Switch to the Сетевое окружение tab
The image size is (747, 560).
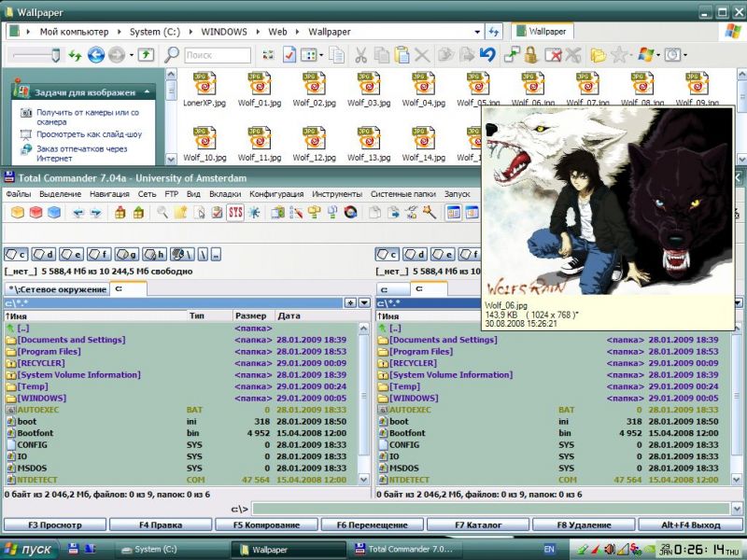pyautogui.click(x=56, y=289)
